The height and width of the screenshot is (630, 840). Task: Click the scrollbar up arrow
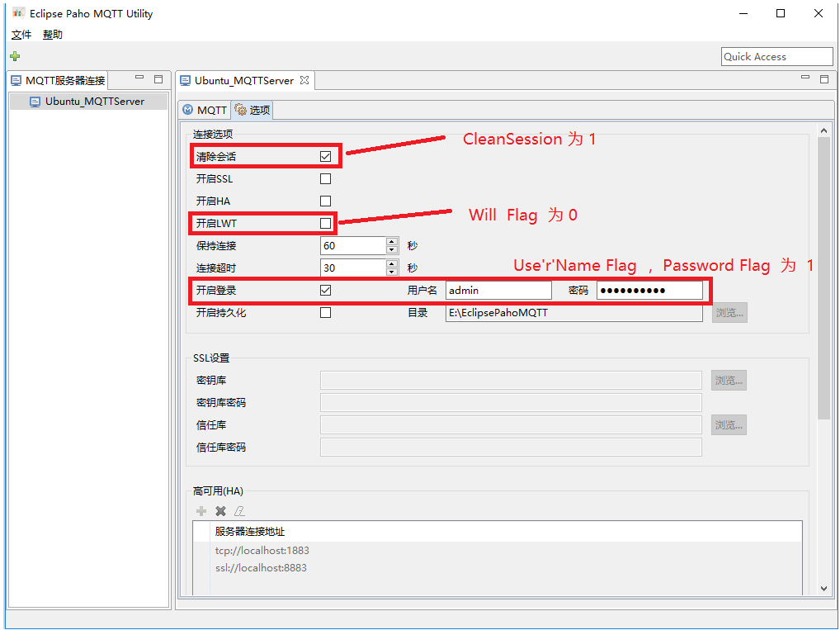tap(824, 130)
